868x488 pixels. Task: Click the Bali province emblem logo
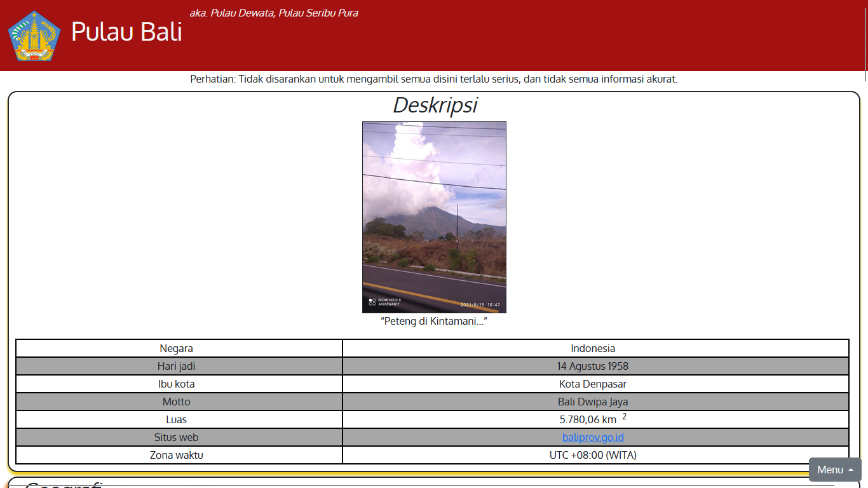click(x=34, y=36)
